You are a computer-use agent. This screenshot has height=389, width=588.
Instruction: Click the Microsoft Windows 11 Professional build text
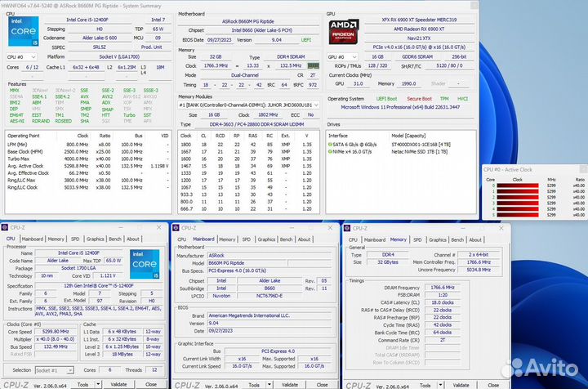pyautogui.click(x=400, y=107)
